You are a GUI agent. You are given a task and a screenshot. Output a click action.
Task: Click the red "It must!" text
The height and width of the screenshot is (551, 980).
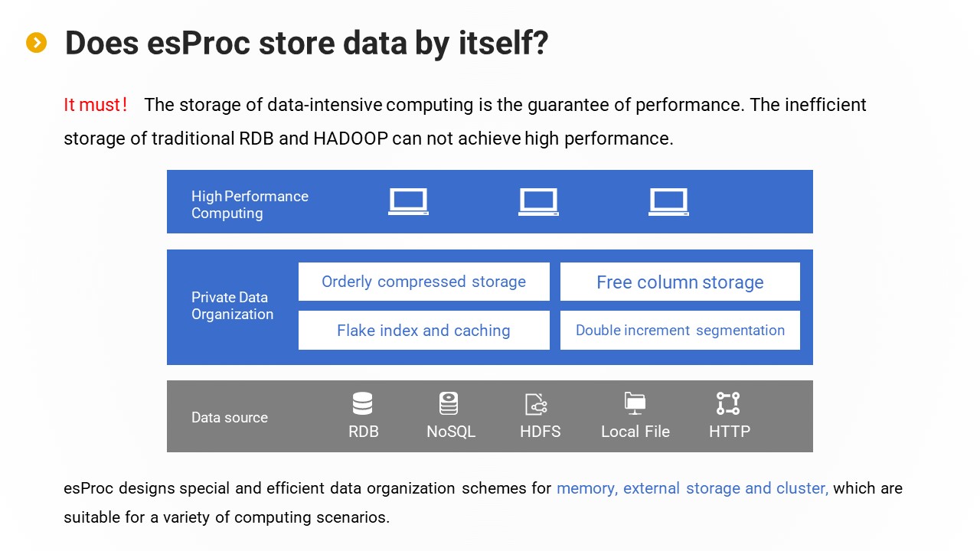click(95, 105)
